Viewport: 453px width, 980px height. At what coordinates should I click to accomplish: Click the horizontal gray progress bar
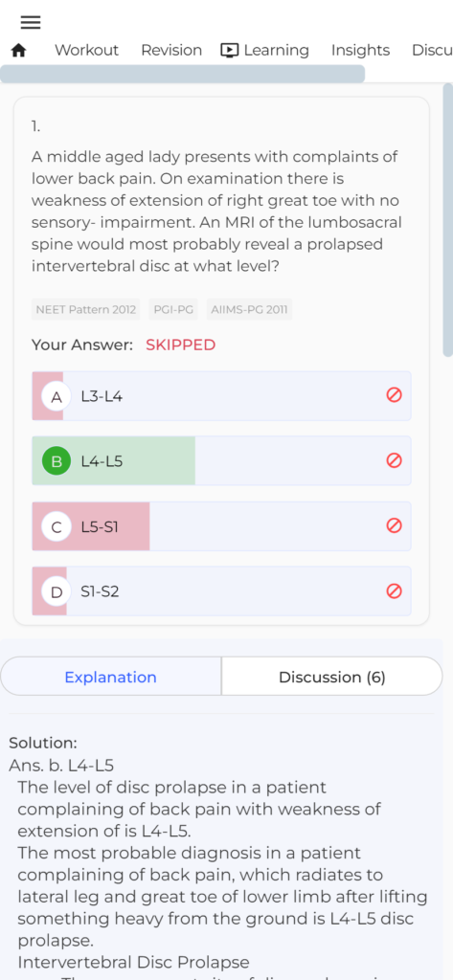tap(182, 74)
